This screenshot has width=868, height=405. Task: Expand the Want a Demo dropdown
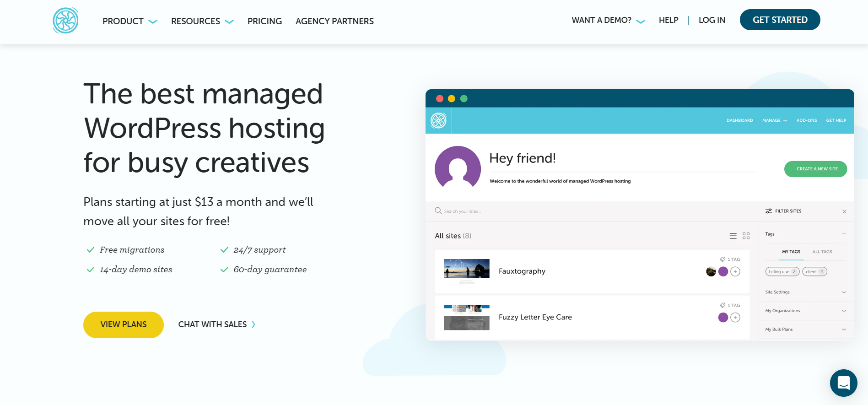(x=608, y=20)
